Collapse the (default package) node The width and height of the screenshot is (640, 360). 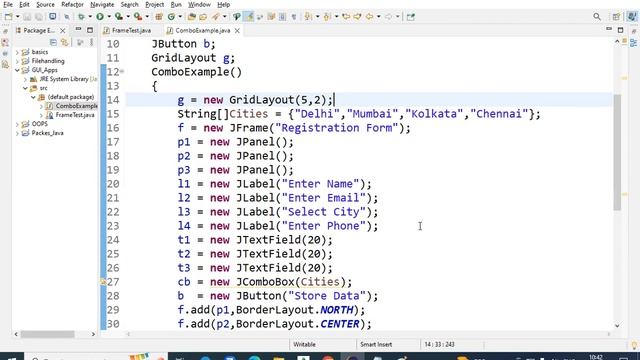coord(33,97)
